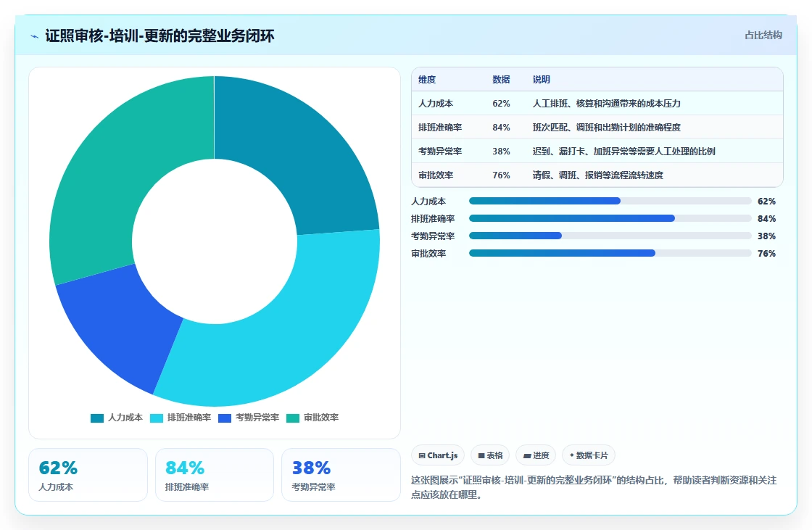Click the 38% 考勤异常率 data card

click(x=341, y=475)
